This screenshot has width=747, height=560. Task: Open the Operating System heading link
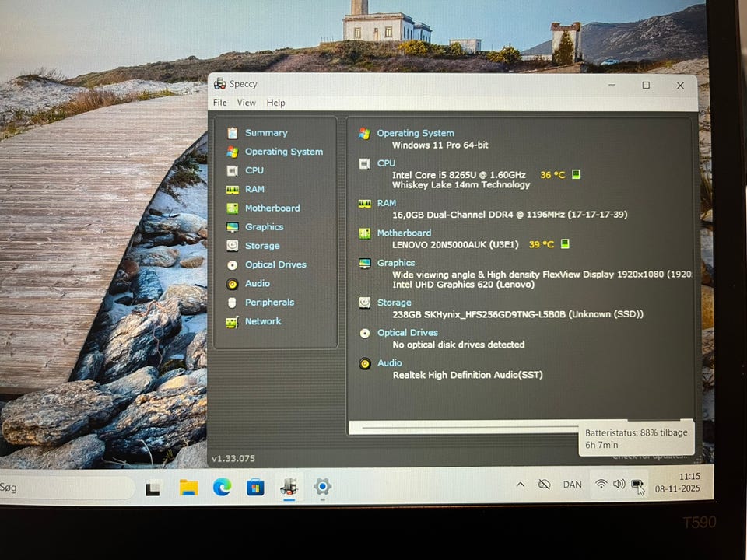pyautogui.click(x=416, y=133)
